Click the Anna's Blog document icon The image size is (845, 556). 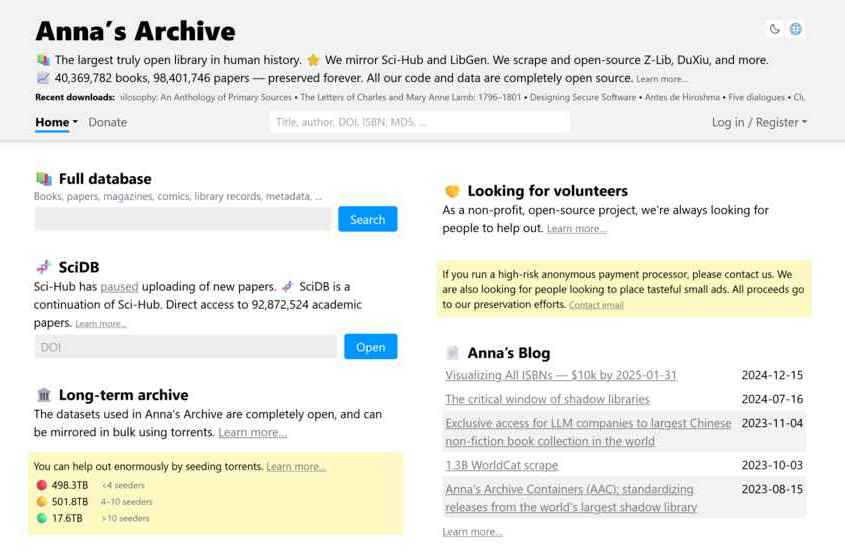pyautogui.click(x=452, y=353)
